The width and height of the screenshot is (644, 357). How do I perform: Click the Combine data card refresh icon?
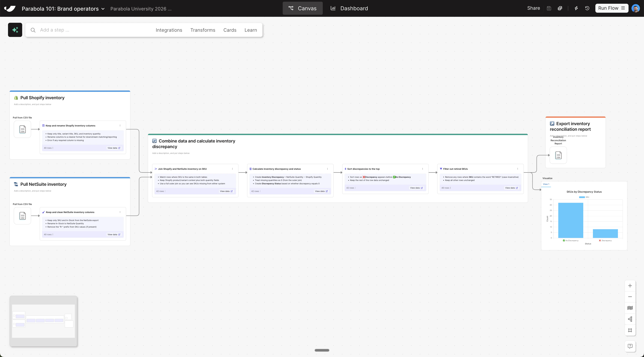tap(154, 141)
